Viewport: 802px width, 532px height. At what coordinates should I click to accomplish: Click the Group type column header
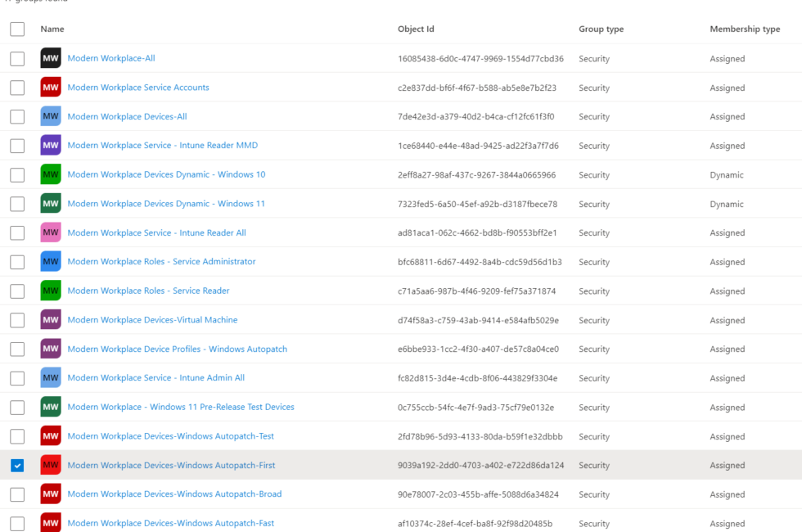[x=601, y=29]
